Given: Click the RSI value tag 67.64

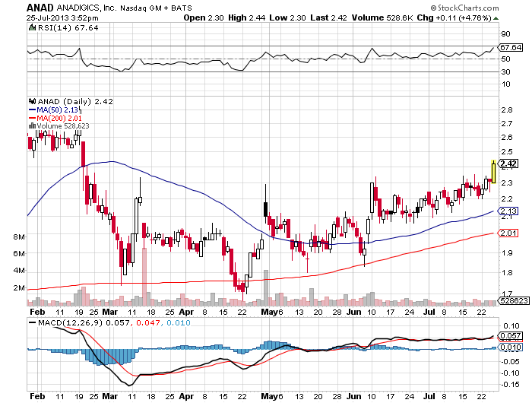Looking at the screenshot, I should [510, 48].
